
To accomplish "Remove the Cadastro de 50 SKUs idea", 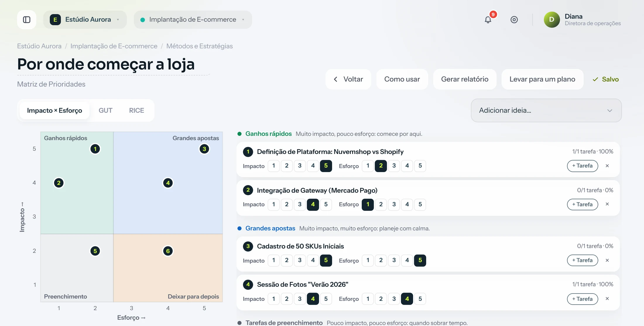I will click(x=607, y=260).
